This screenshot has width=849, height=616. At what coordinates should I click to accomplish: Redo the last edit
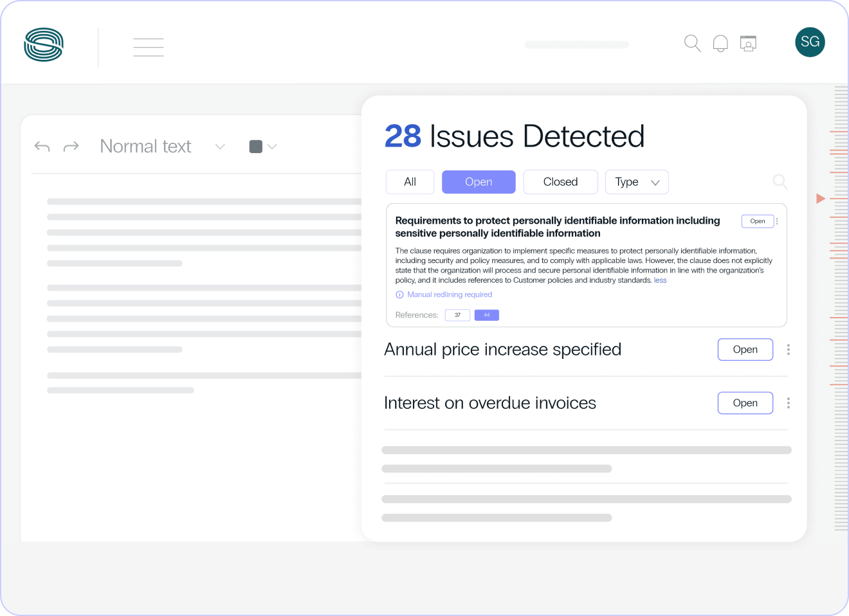[x=71, y=147]
